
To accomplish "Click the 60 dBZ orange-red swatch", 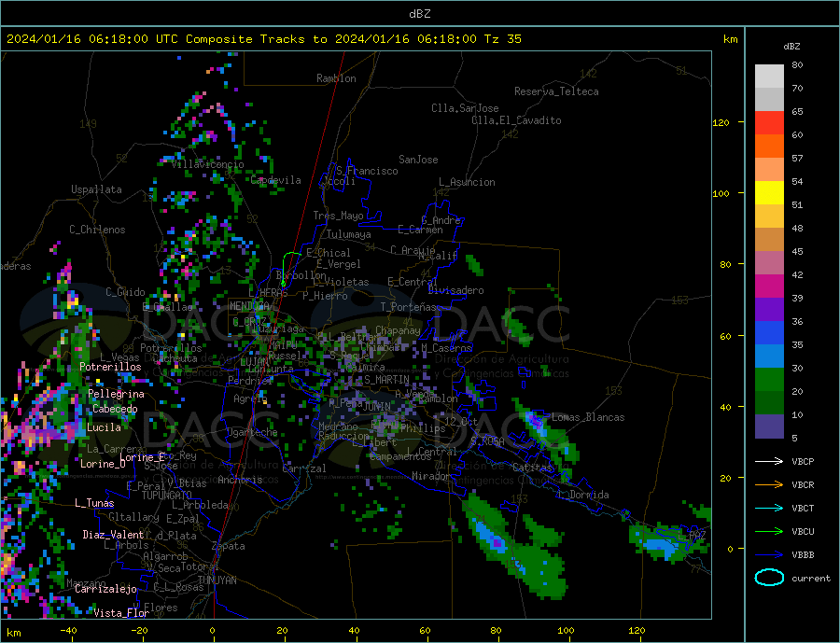I will (769, 146).
